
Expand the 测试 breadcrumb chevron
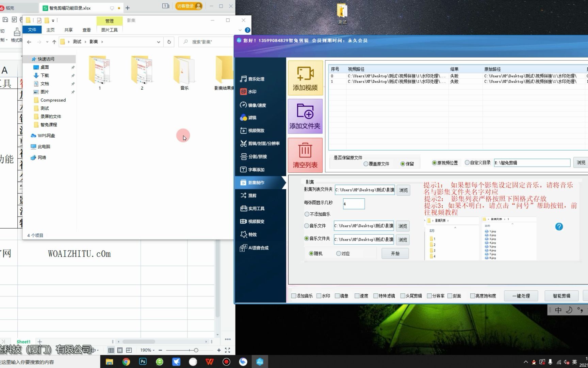(85, 42)
